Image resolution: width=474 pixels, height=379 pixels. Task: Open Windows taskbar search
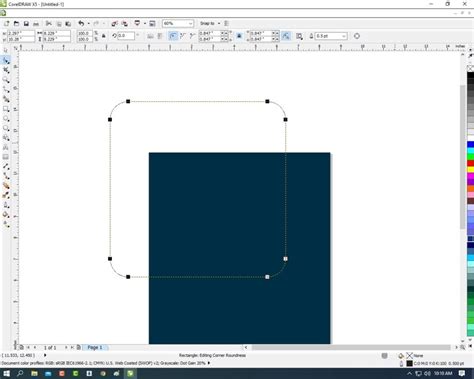click(x=20, y=373)
